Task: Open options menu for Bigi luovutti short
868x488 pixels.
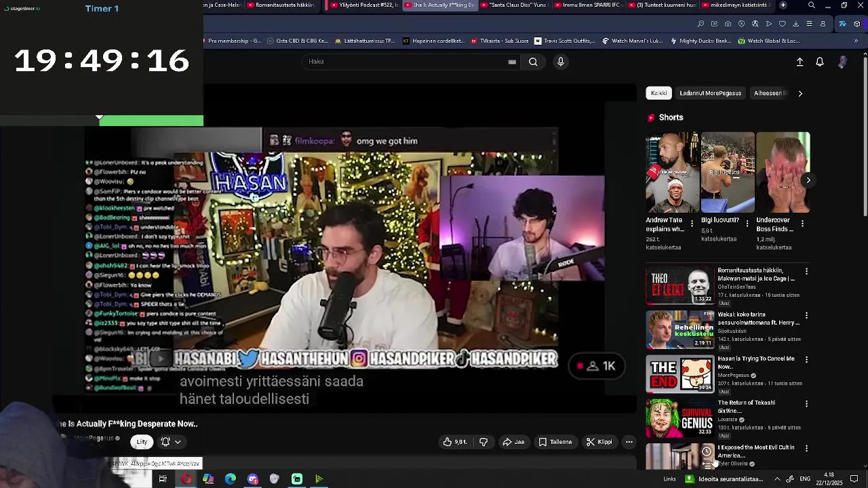Action: 747,223
